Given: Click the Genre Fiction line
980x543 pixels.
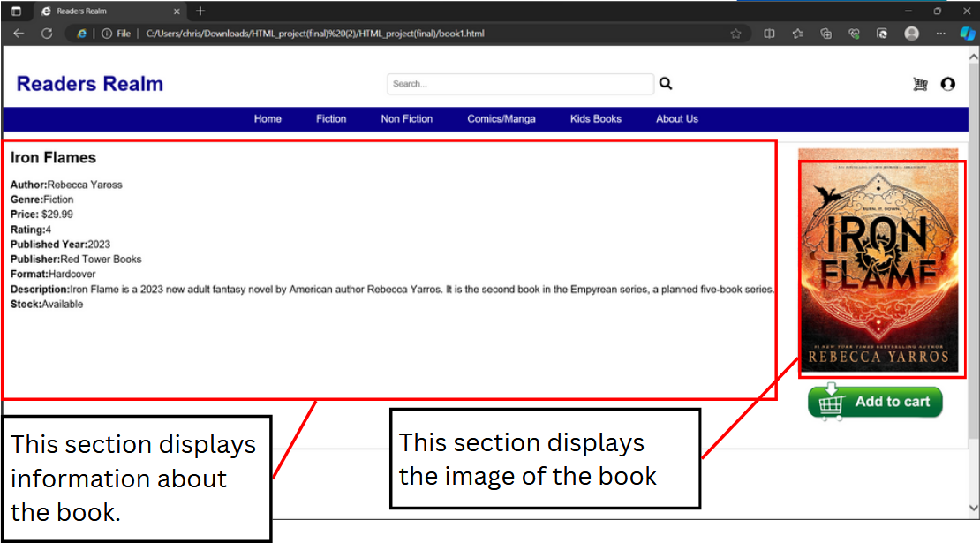Looking at the screenshot, I should point(41,200).
